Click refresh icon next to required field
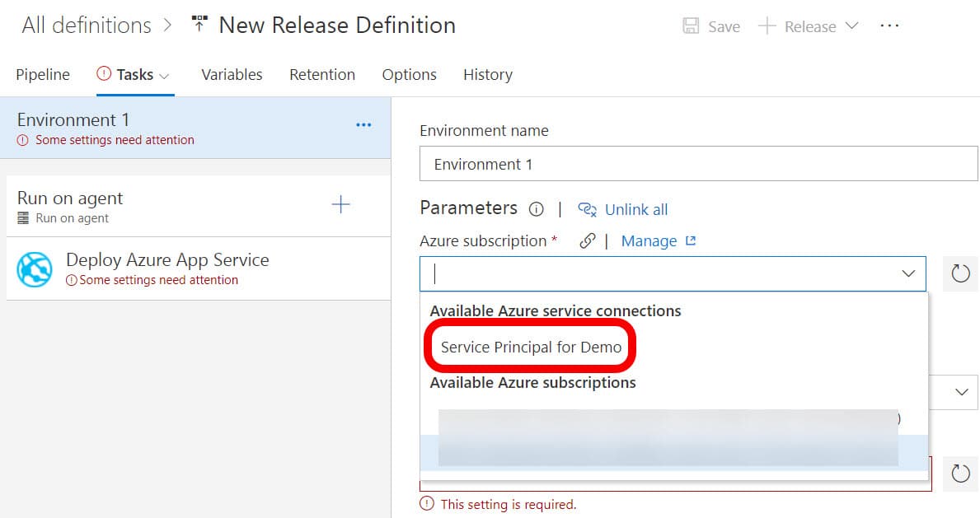This screenshot has width=980, height=518. [960, 474]
